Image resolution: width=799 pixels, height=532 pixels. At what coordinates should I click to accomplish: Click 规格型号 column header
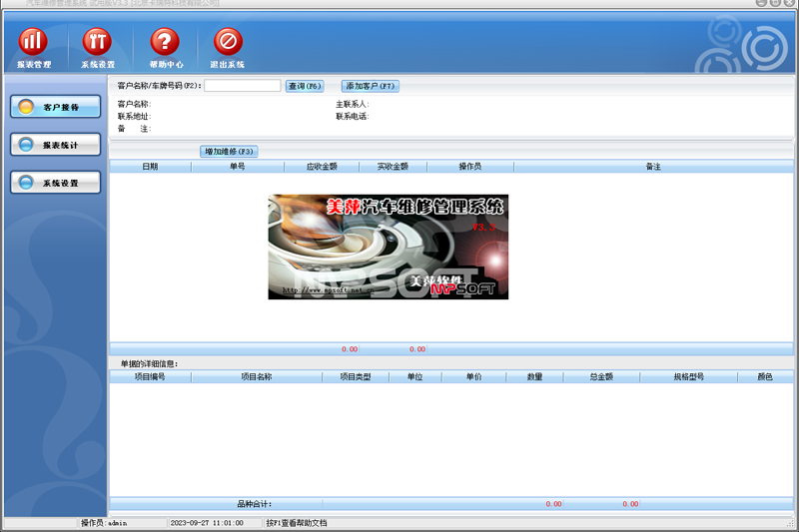(x=688, y=376)
